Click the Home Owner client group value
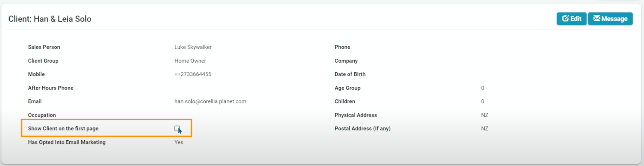The width and height of the screenshot is (644, 166). [x=190, y=61]
